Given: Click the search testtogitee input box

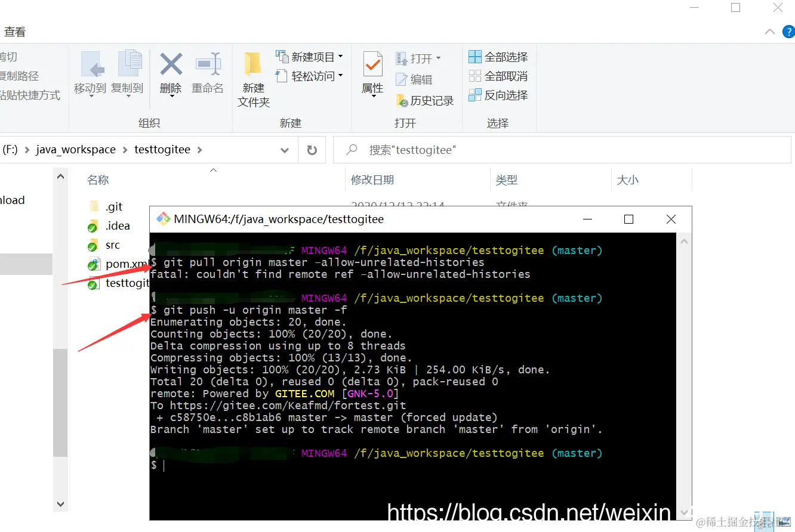Looking at the screenshot, I should pyautogui.click(x=562, y=150).
